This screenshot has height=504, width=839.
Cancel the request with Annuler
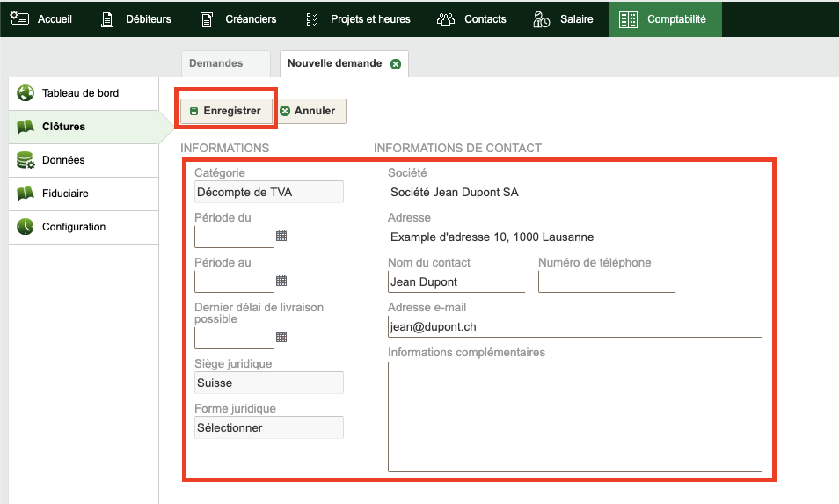(310, 111)
